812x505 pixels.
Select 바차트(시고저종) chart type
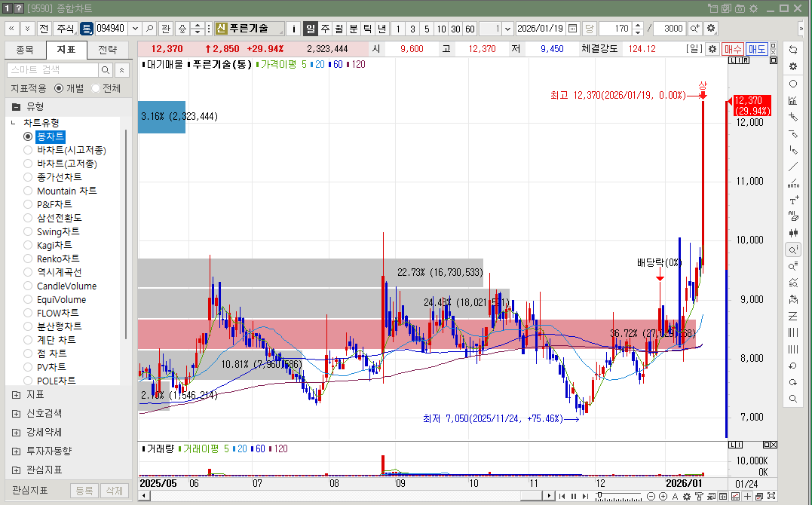point(28,150)
